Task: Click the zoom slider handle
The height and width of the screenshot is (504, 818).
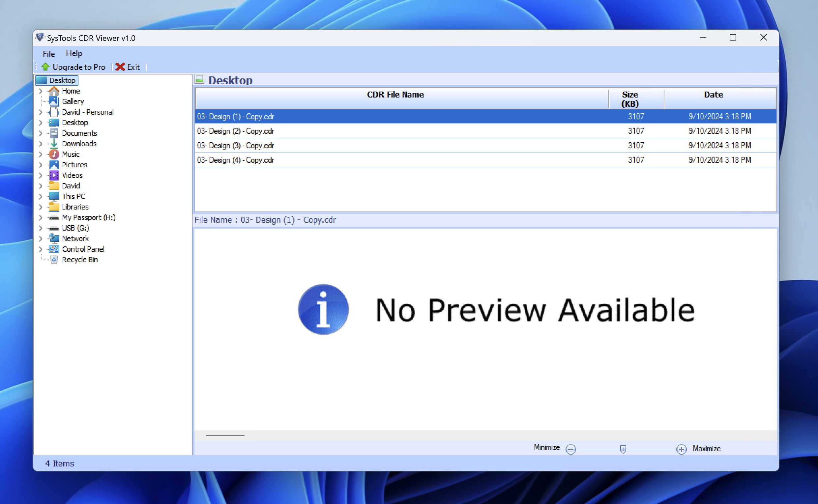Action: coord(623,449)
